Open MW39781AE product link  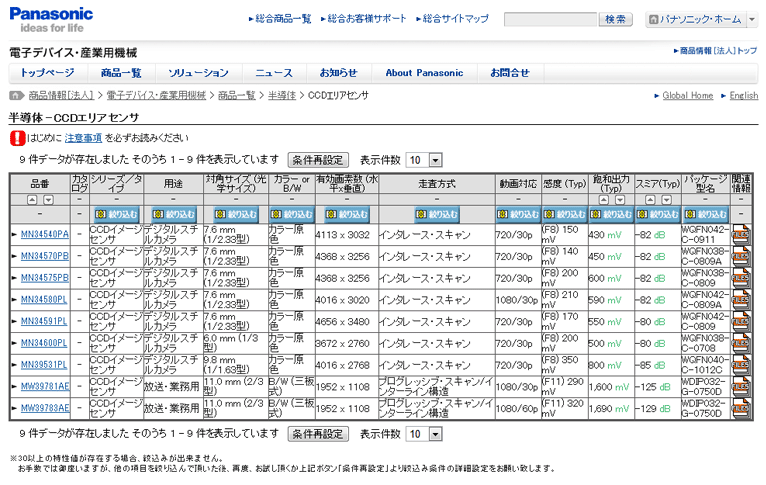(45, 387)
